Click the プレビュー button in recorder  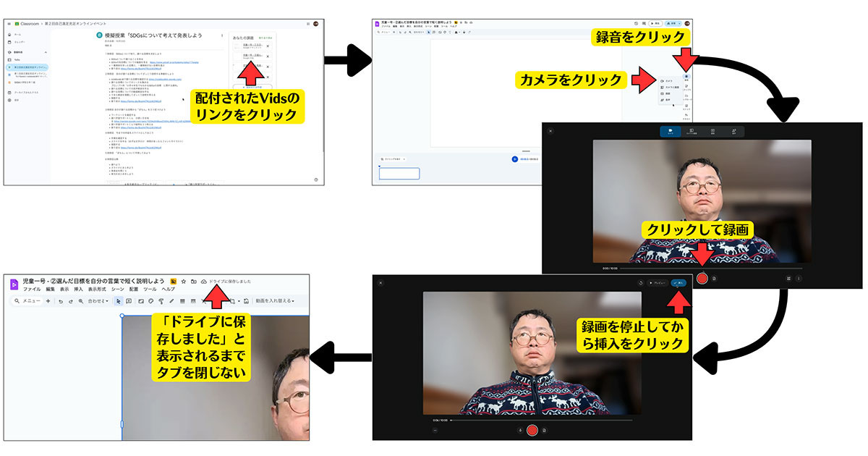pos(657,283)
